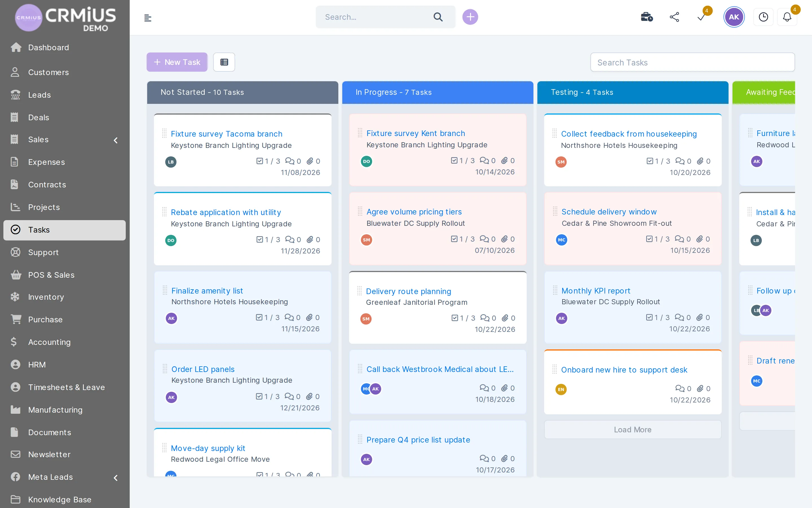Open Customers in the sidebar
The width and height of the screenshot is (812, 508).
click(x=64, y=72)
